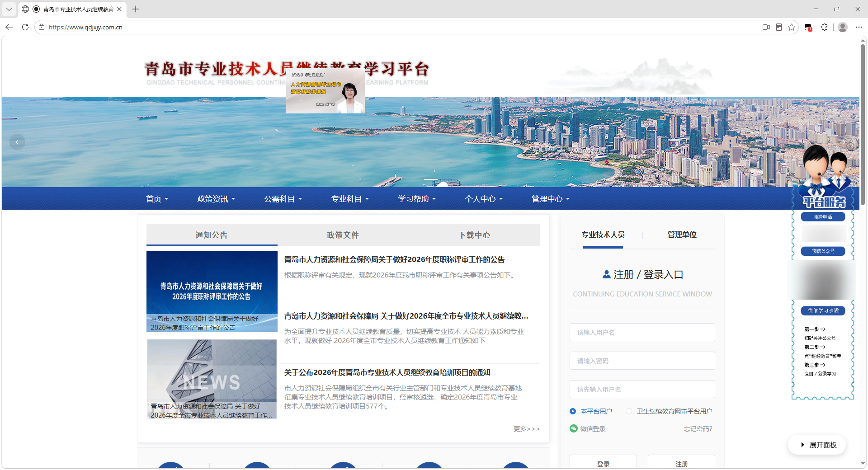Select 管理单位 login tab

click(682, 235)
